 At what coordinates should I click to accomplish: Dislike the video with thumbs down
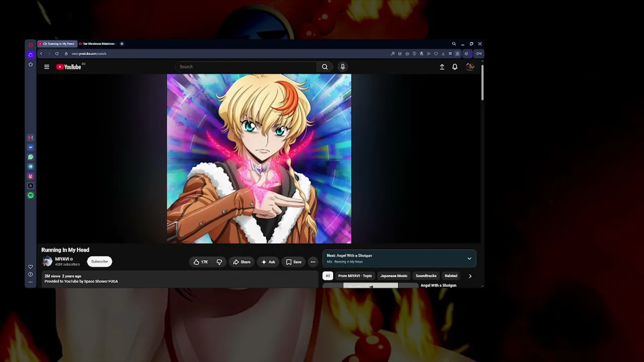click(x=219, y=262)
